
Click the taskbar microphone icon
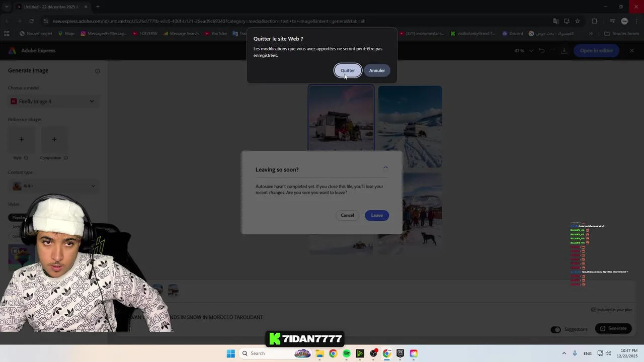point(575,353)
